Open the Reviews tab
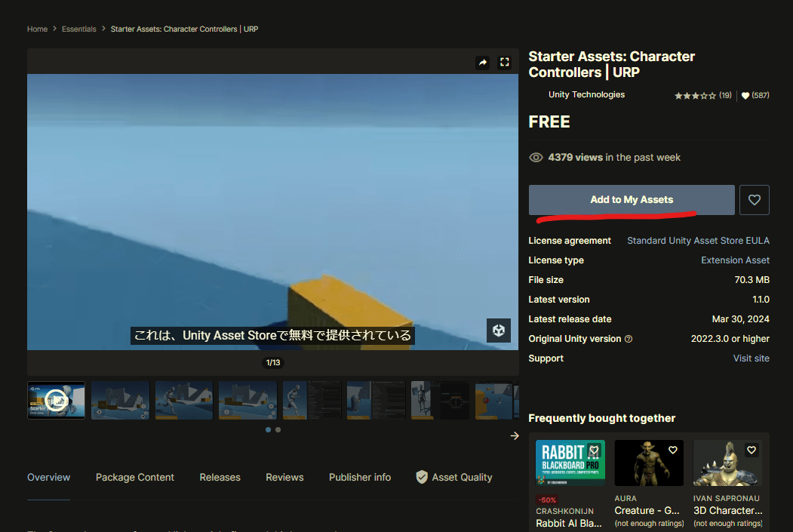This screenshot has height=532, width=793. pos(284,477)
